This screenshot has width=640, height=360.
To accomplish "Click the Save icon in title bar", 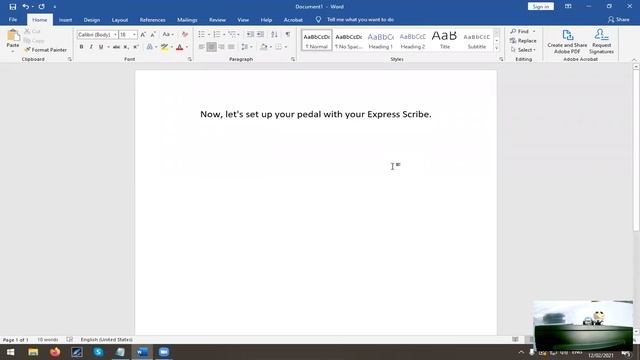I will [13, 7].
